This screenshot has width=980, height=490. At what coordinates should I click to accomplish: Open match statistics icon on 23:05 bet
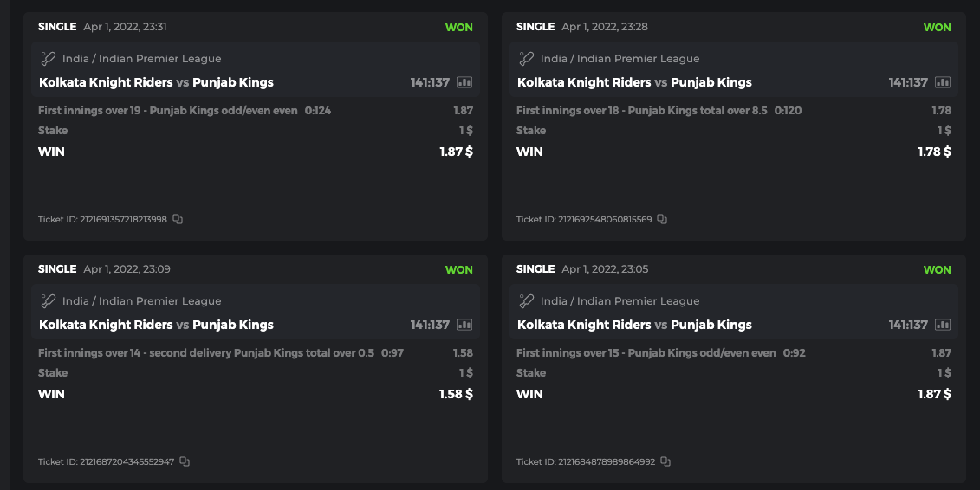tap(943, 326)
